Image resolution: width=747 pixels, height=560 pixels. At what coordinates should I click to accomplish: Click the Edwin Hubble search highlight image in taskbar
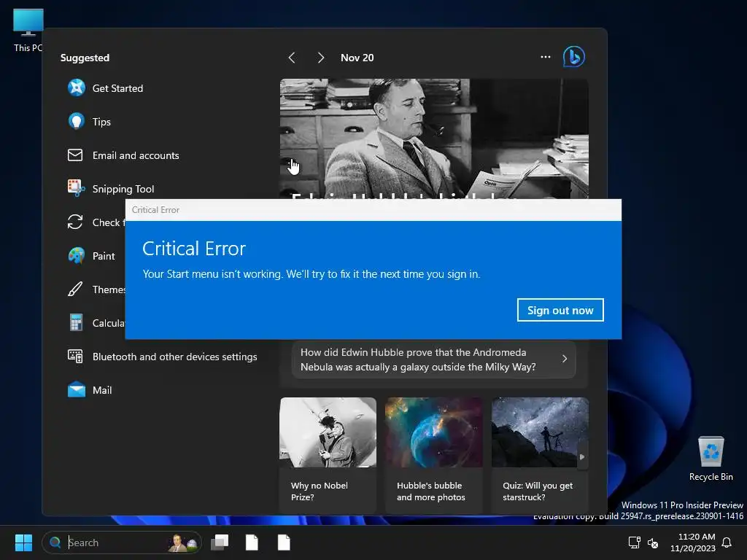(x=183, y=542)
